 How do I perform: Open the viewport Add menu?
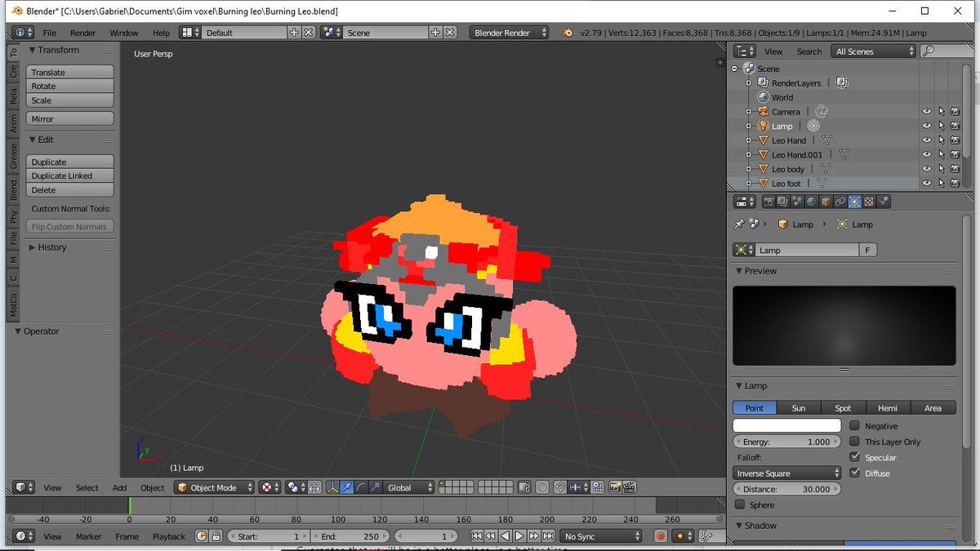(x=119, y=487)
